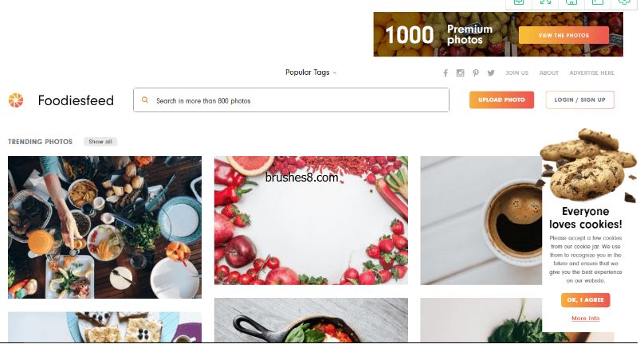
Task: Click the LOGIN / SIGN UP button
Action: (x=579, y=100)
